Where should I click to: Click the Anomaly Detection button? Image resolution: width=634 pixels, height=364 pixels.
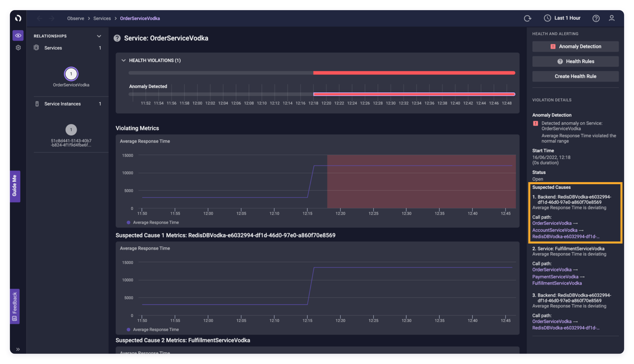[x=575, y=47]
